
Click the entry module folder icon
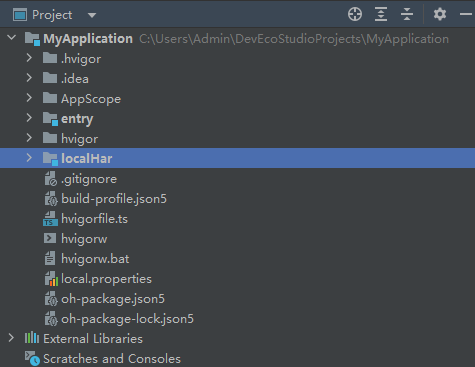[x=51, y=119]
